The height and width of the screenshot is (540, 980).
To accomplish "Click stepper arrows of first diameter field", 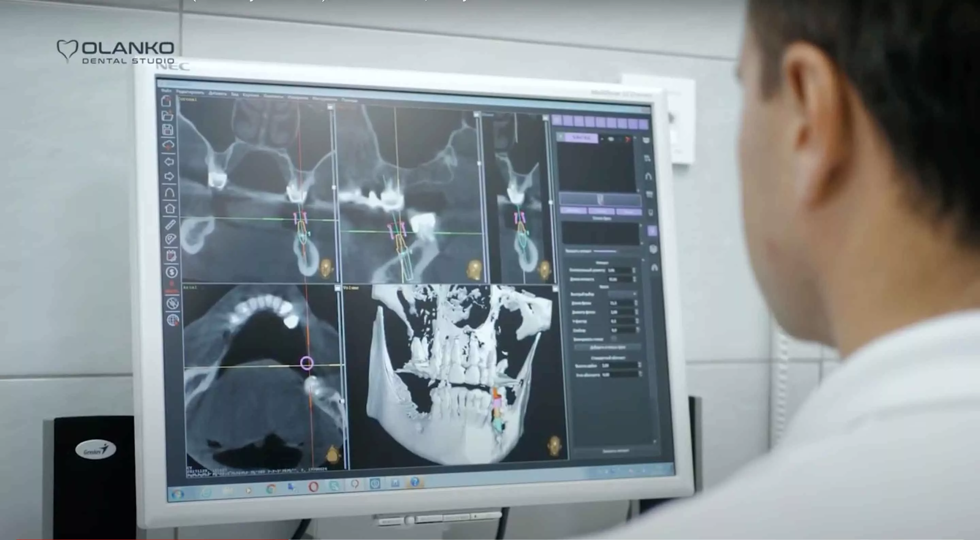I will 634,270.
